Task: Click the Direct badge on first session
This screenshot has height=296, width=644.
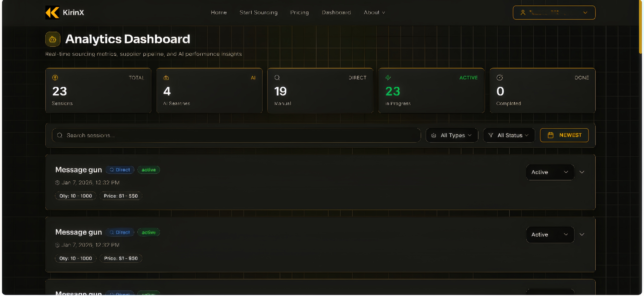Action: pos(120,170)
